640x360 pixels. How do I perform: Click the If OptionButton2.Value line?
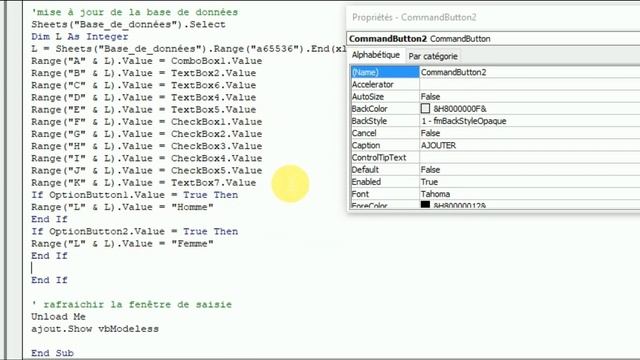pos(135,231)
